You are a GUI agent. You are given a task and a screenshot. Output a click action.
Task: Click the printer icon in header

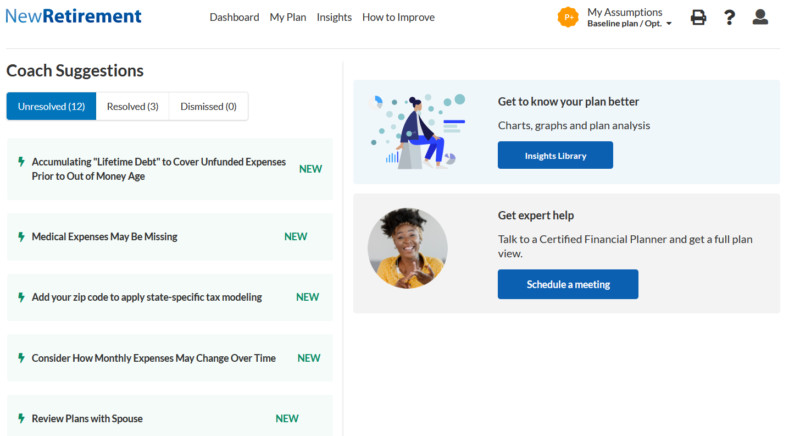[x=698, y=17]
